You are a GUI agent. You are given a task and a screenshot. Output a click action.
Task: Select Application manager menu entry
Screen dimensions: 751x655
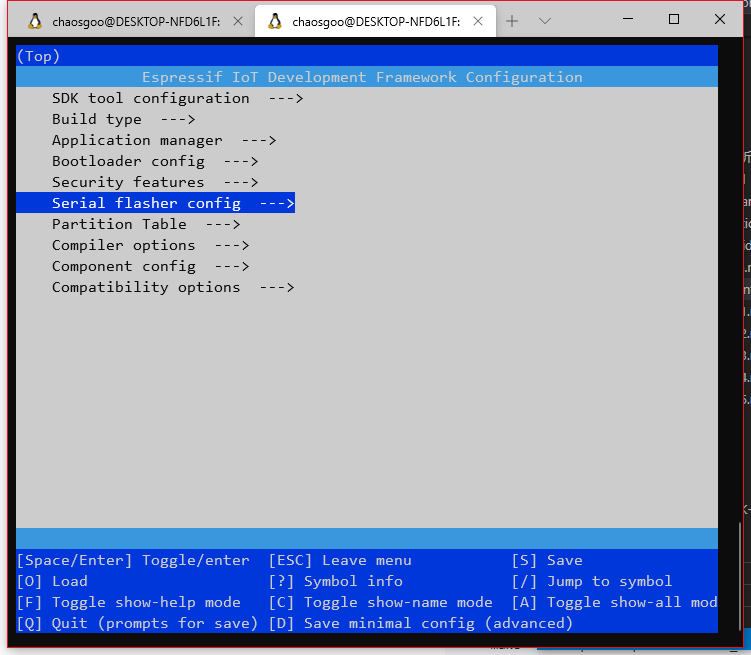164,141
